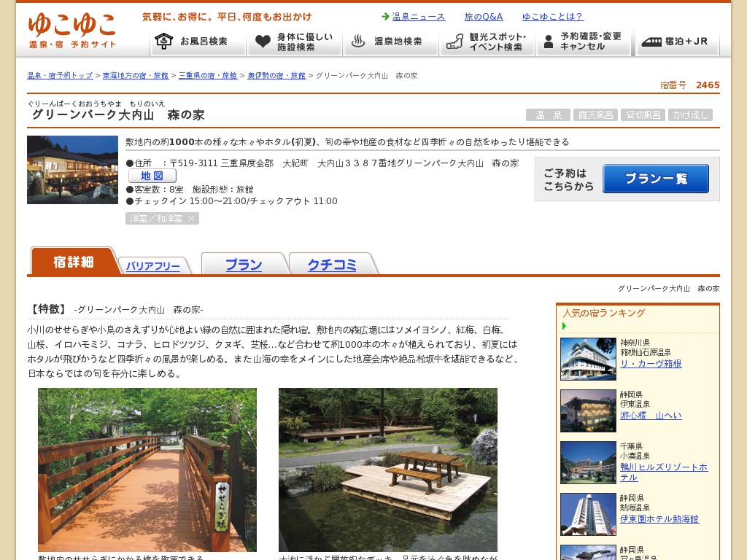The height and width of the screenshot is (560, 747).
Task: Click the 【特徴】 section heading
Action: click(47, 309)
